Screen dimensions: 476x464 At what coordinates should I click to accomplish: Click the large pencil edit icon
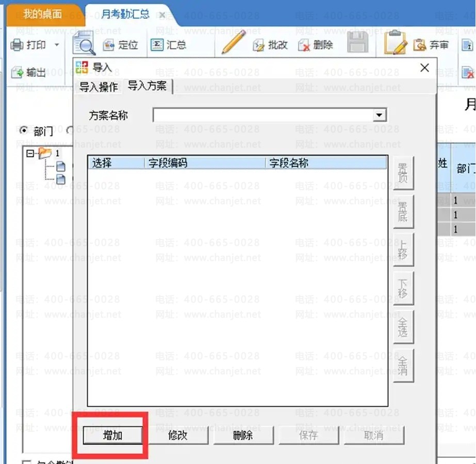coord(234,43)
